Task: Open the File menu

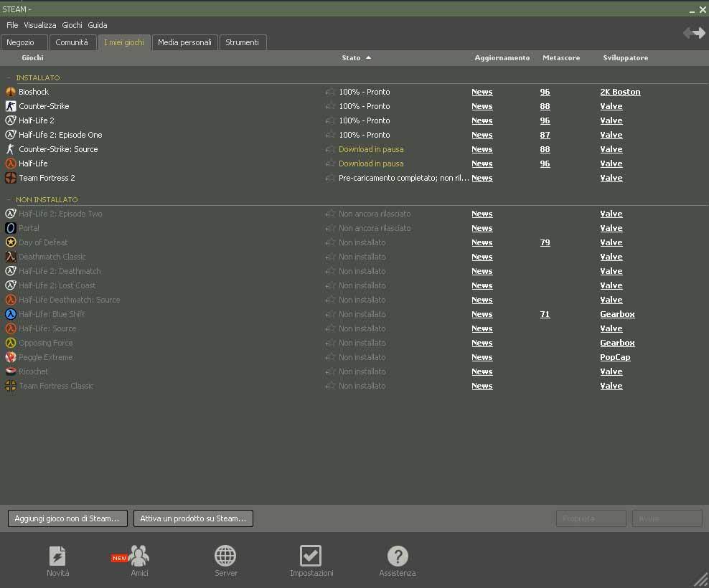Action: click(x=12, y=25)
